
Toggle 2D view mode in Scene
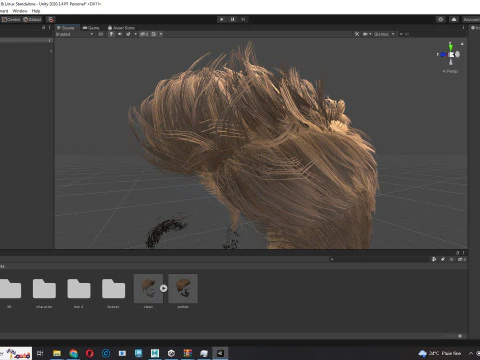click(x=100, y=34)
